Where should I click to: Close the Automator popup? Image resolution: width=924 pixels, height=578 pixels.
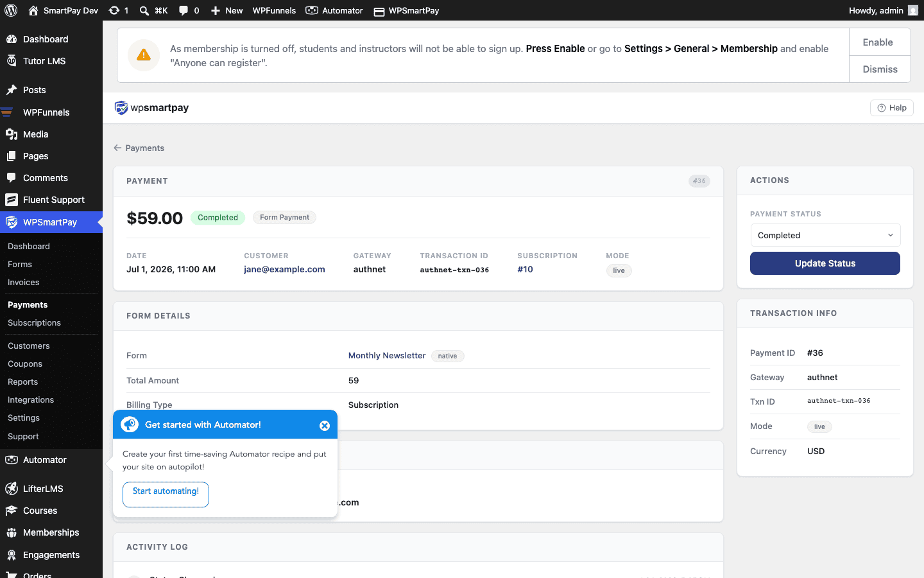pyautogui.click(x=325, y=425)
